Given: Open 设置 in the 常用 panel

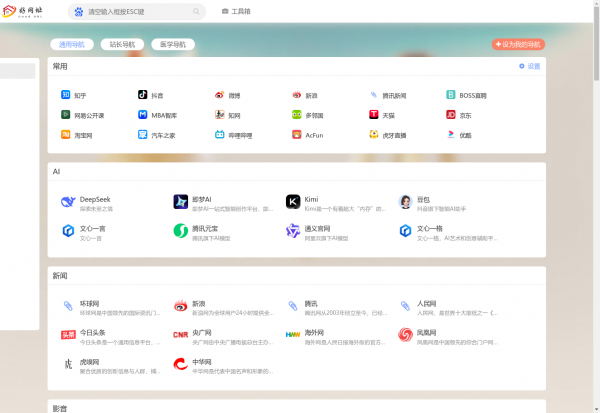Looking at the screenshot, I should [530, 66].
